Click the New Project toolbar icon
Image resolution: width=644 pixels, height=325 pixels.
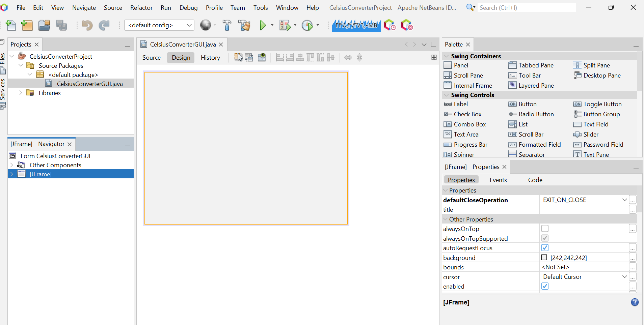click(27, 25)
